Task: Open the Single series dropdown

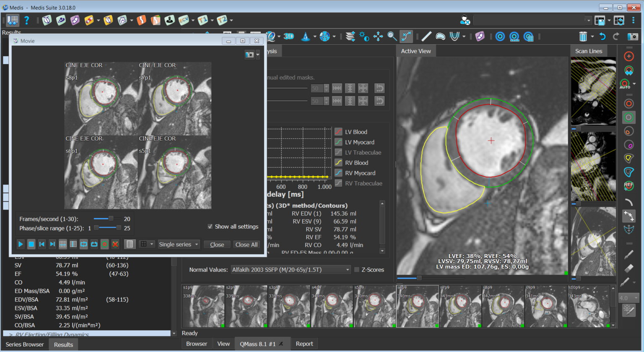Action: [179, 244]
